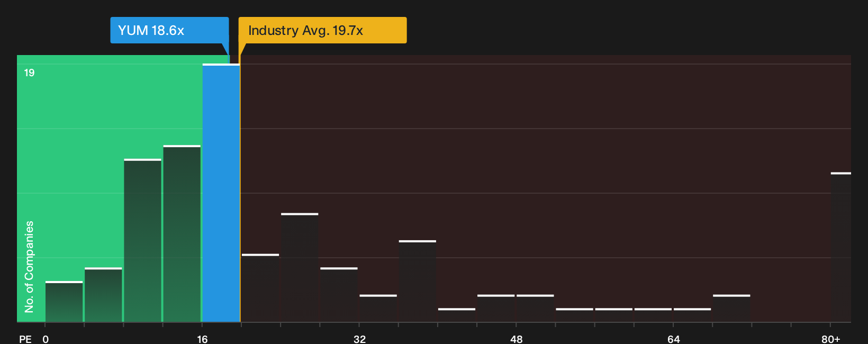868x344 pixels.
Task: Click the 19 y-axis value
Action: [x=29, y=73]
